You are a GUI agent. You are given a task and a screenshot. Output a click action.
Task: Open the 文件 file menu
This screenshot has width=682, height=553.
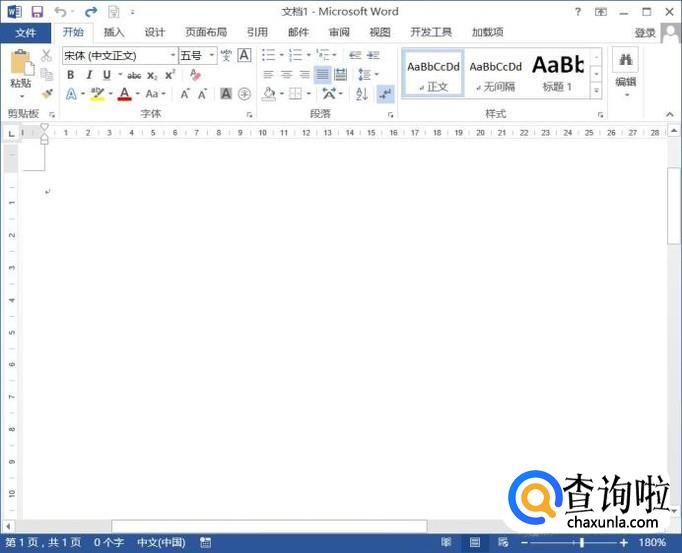[x=25, y=33]
